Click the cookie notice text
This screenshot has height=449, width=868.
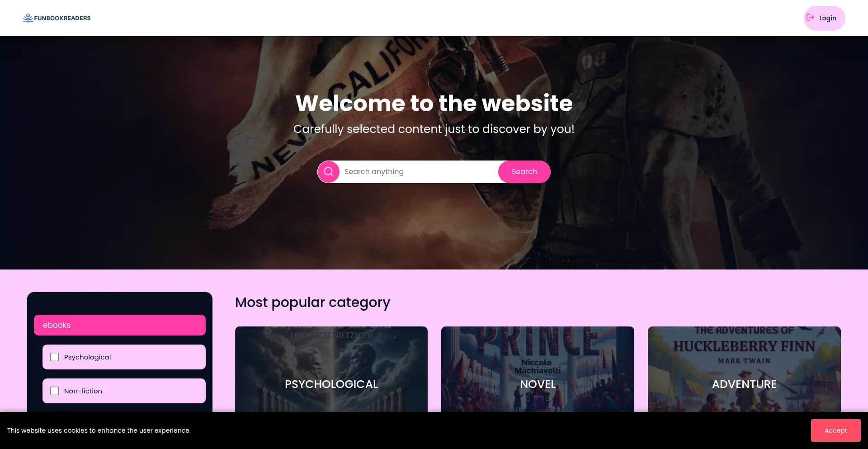point(99,430)
